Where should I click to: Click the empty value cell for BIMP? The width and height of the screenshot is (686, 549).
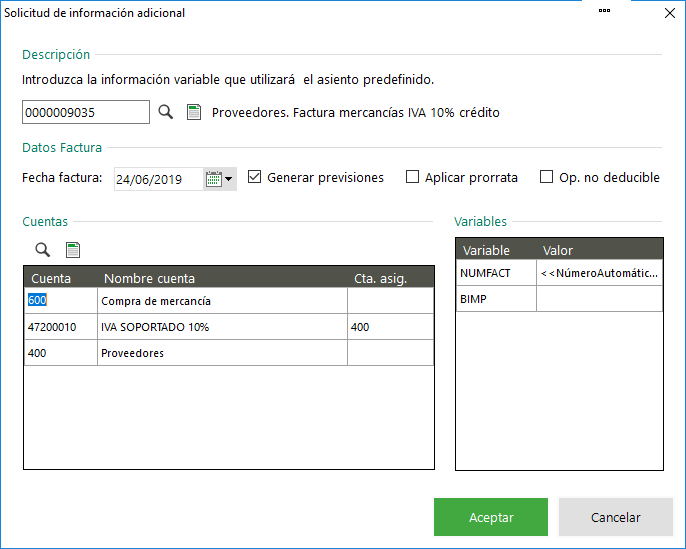click(599, 299)
